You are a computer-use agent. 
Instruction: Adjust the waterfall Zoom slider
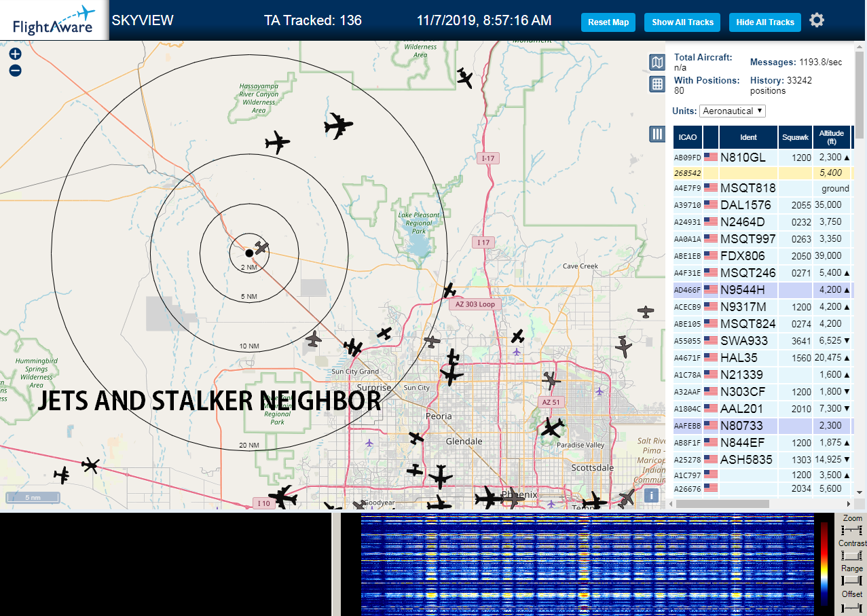click(851, 530)
